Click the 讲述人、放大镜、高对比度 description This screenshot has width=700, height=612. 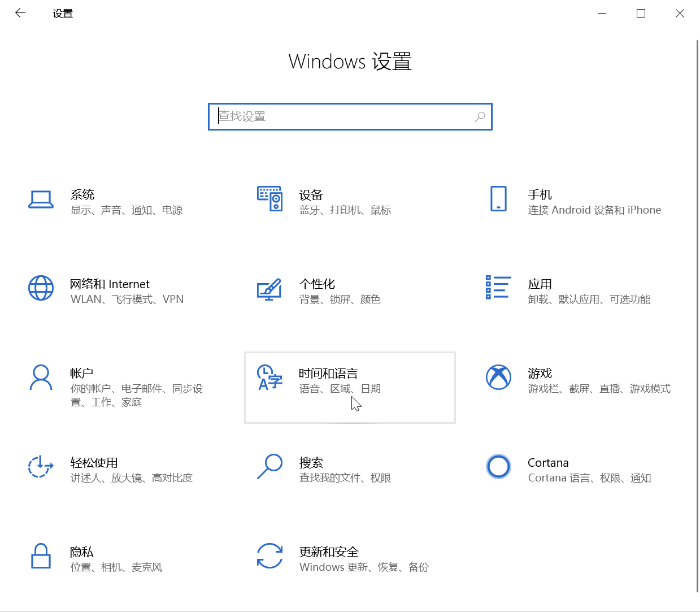[132, 478]
